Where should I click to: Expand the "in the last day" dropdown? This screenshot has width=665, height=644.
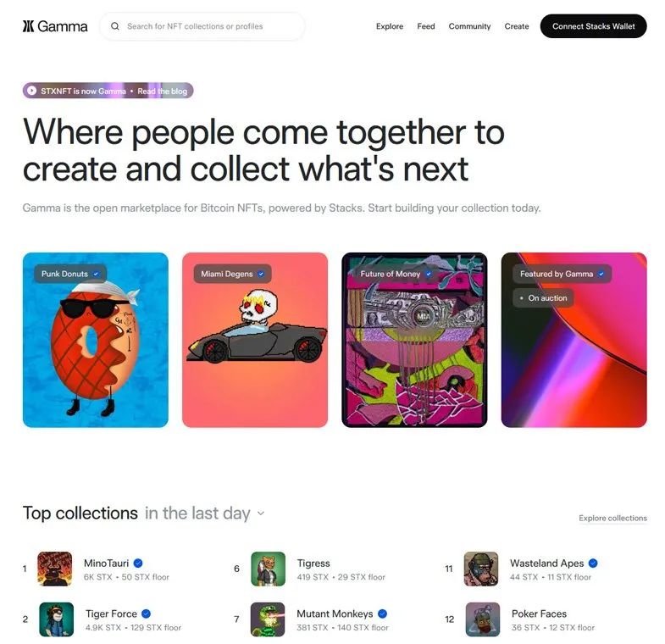(204, 513)
